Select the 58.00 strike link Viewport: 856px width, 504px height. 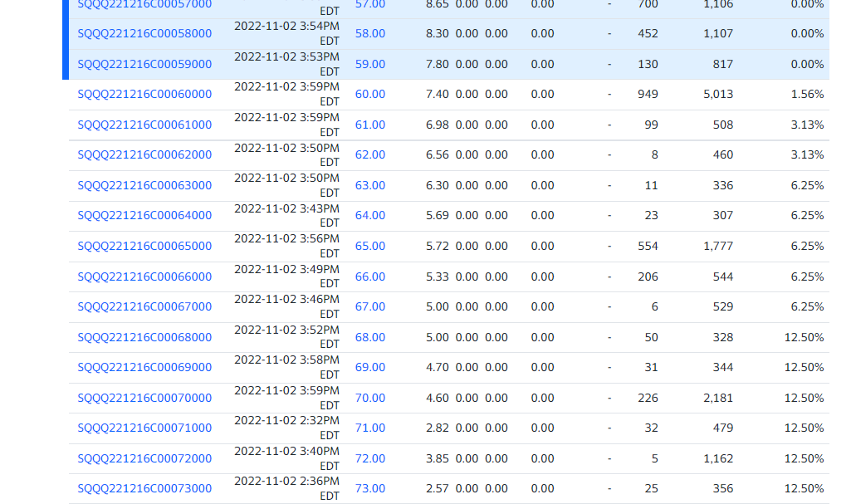(x=370, y=34)
